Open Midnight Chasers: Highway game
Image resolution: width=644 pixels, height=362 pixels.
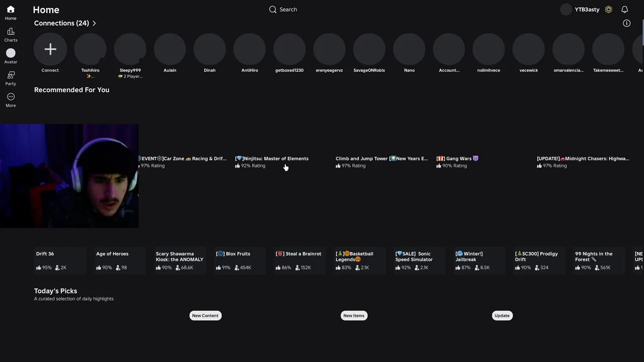(583, 159)
